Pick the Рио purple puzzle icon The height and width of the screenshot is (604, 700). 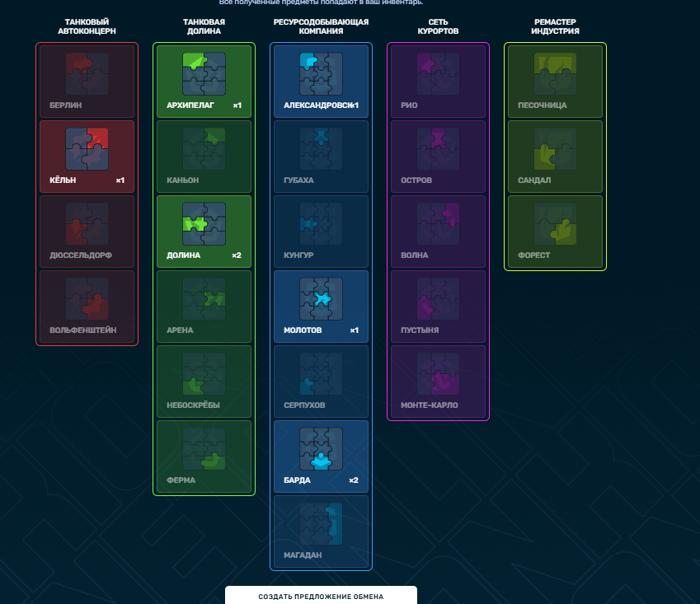point(438,73)
